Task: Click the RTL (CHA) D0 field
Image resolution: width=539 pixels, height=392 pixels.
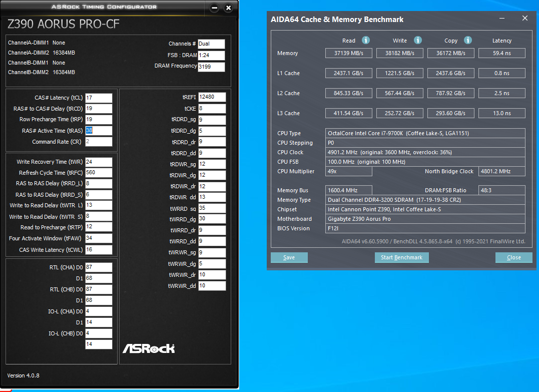Action: pyautogui.click(x=99, y=267)
